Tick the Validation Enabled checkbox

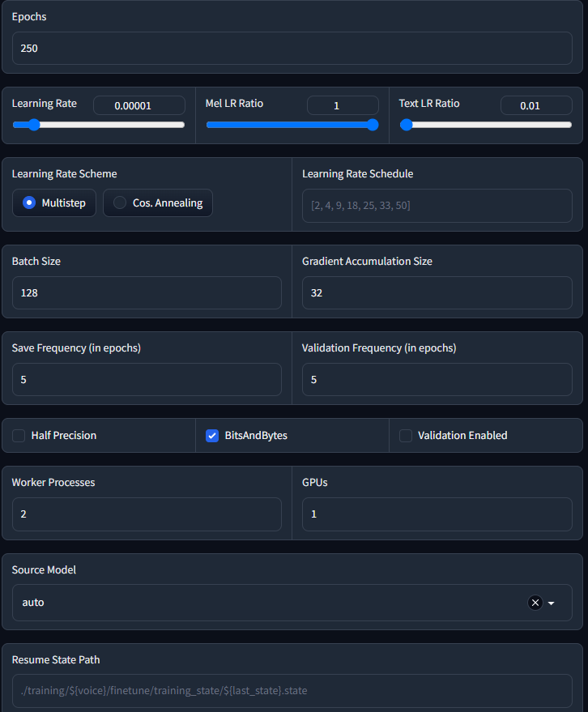(x=406, y=436)
